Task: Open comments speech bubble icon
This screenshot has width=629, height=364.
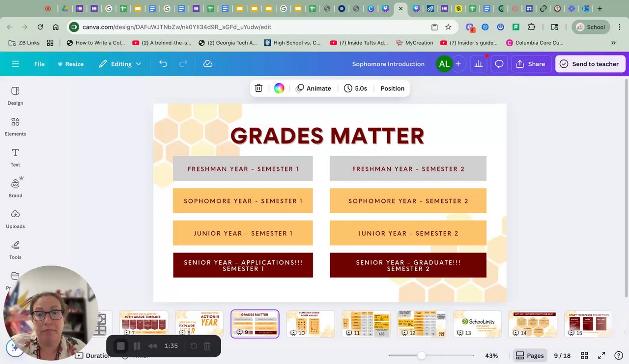Action: click(x=499, y=64)
